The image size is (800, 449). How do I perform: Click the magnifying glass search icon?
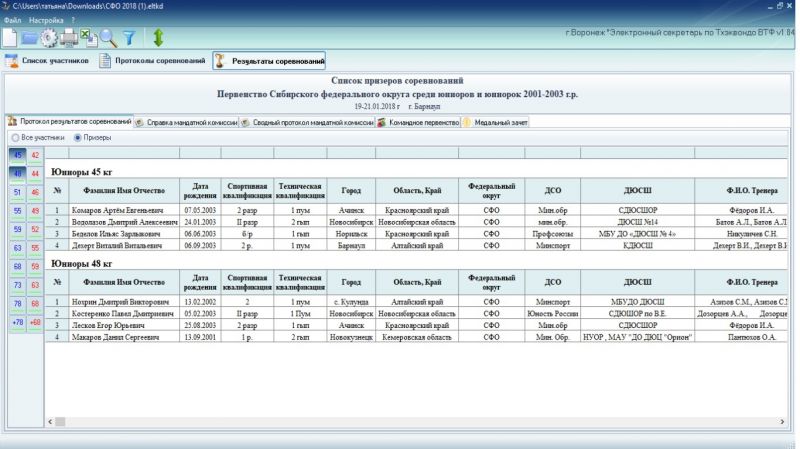point(108,38)
